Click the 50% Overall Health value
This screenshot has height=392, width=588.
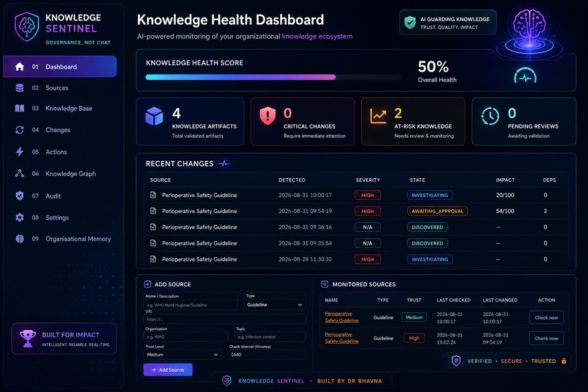(433, 66)
